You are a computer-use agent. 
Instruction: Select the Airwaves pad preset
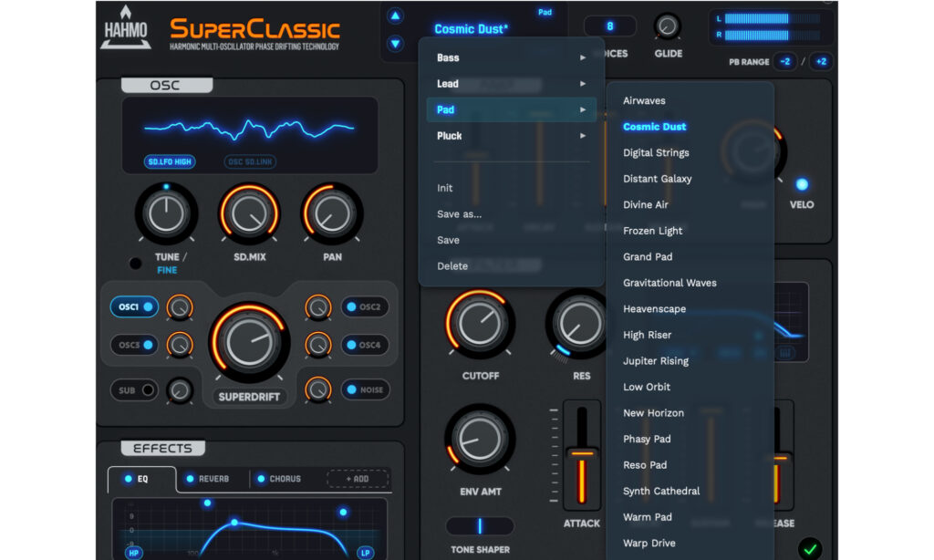click(644, 100)
